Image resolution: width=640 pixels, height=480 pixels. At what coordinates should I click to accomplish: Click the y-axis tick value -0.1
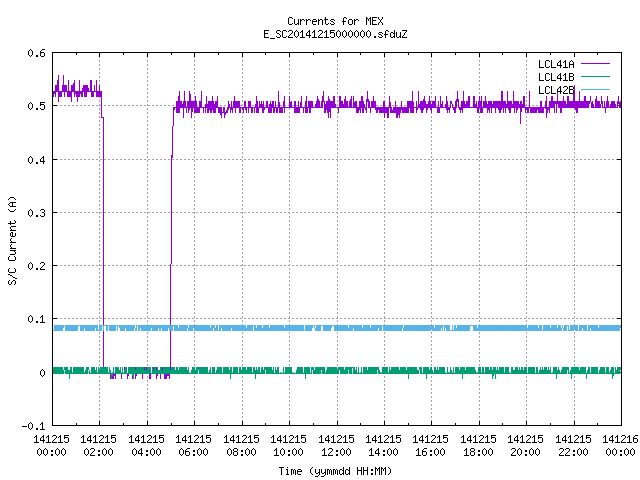(x=33, y=426)
